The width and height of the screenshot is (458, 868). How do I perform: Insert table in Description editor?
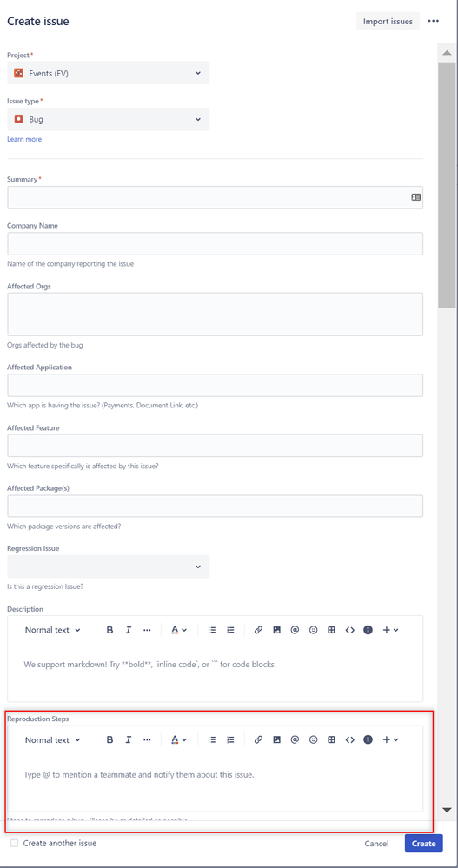tap(331, 630)
